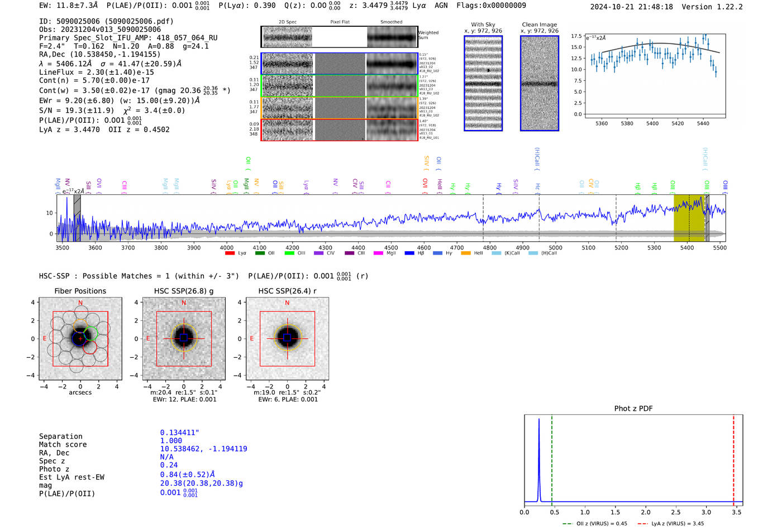The image size is (782, 532).
Task: Click the red Lyα legend swatch
Action: pos(230,253)
